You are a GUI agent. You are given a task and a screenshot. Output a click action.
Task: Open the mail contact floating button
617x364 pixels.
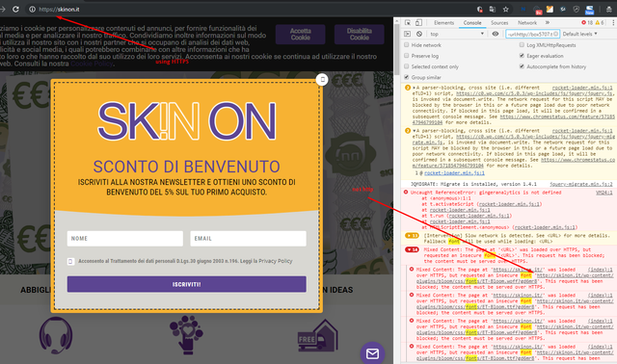coord(372,353)
